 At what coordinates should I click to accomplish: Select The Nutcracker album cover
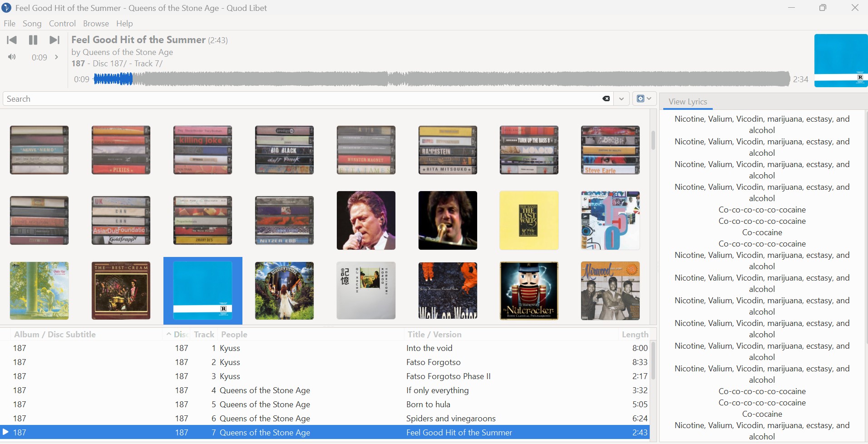[529, 291]
